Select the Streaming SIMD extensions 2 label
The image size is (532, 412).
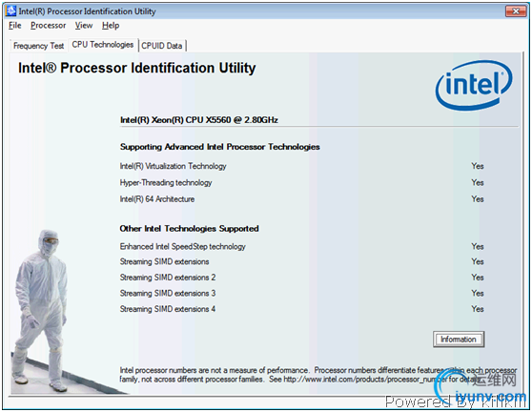point(168,278)
